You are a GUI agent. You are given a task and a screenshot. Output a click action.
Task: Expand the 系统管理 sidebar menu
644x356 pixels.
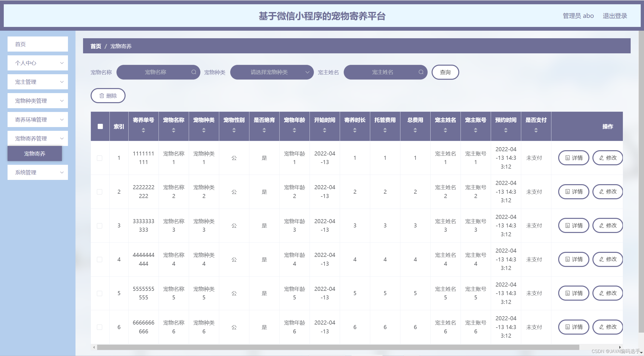click(38, 172)
